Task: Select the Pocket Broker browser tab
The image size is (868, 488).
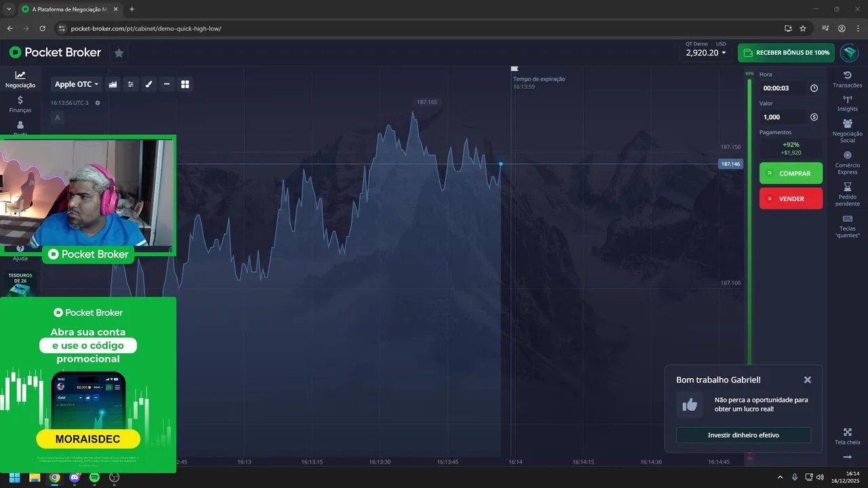Action: (x=69, y=9)
